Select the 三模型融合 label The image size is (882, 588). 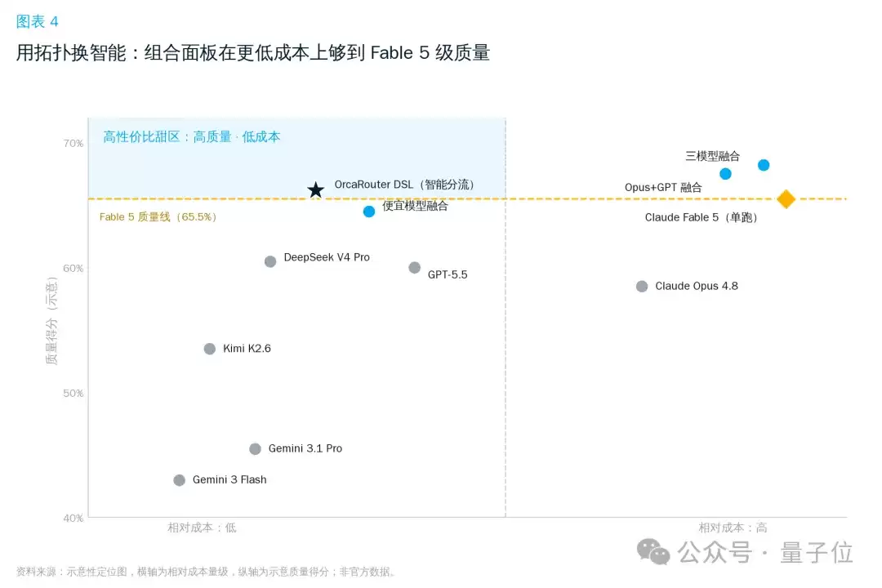pos(712,156)
